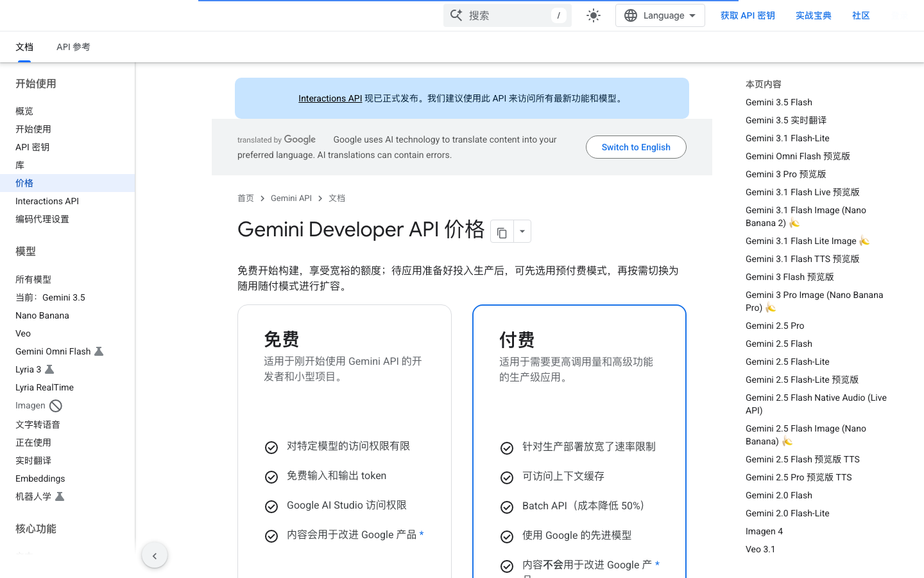The width and height of the screenshot is (924, 578).
Task: Open the Language dropdown
Action: 660,15
